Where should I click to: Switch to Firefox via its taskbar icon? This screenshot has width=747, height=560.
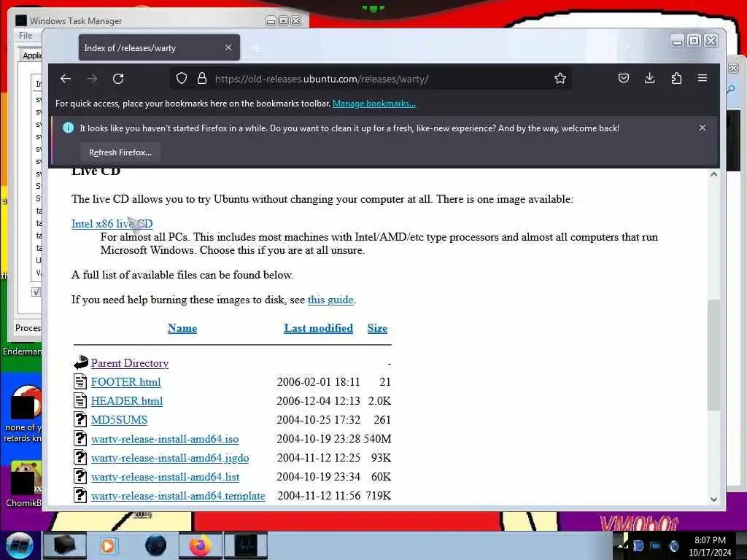point(201,545)
